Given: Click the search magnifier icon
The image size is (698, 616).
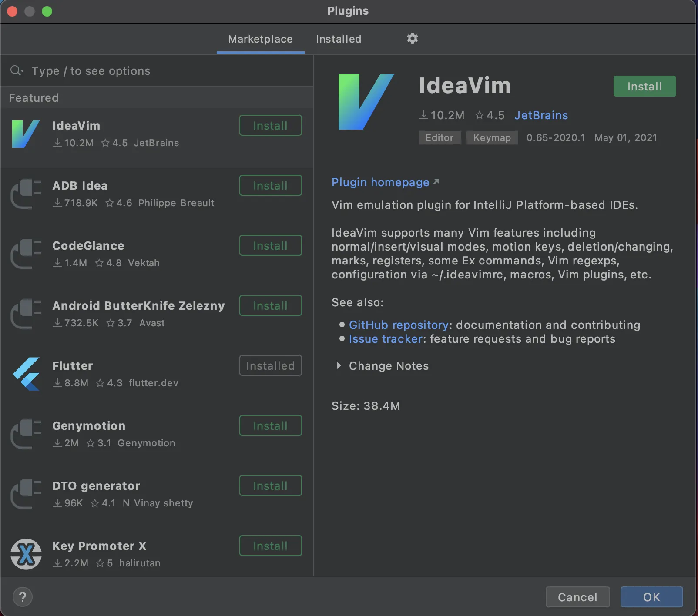Looking at the screenshot, I should [17, 70].
